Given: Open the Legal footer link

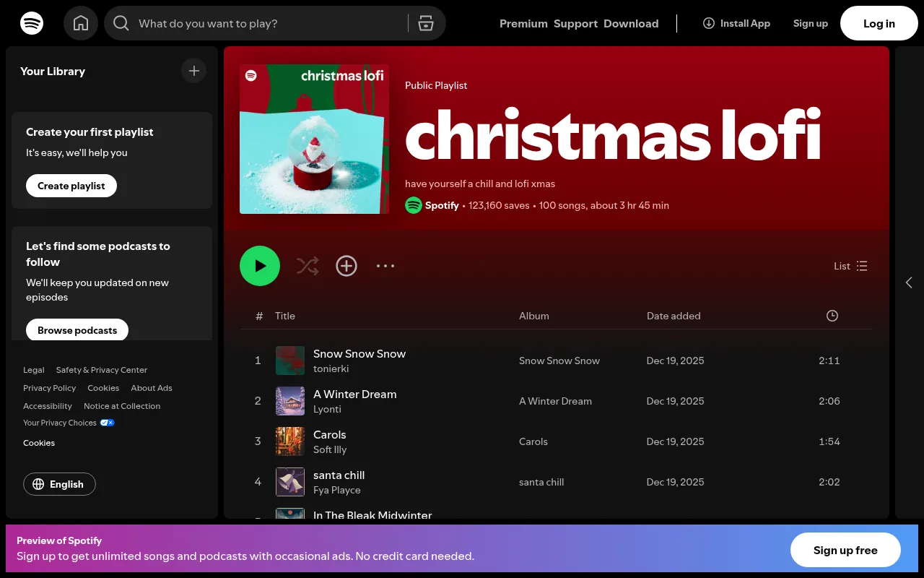Looking at the screenshot, I should point(34,370).
